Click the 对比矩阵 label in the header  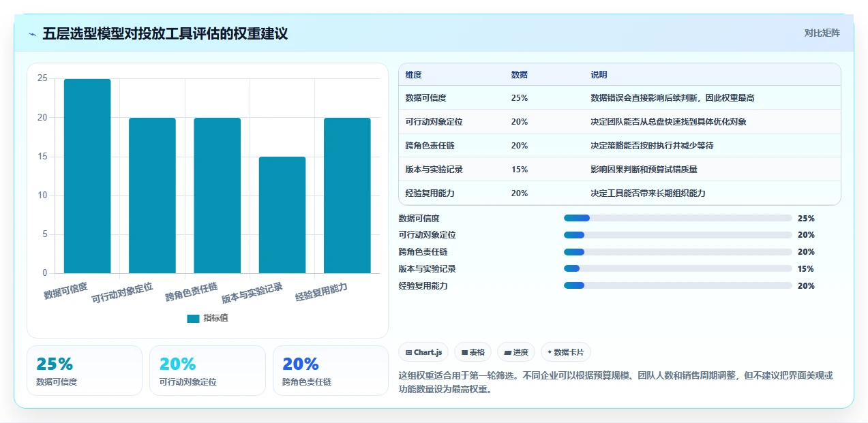pos(822,33)
